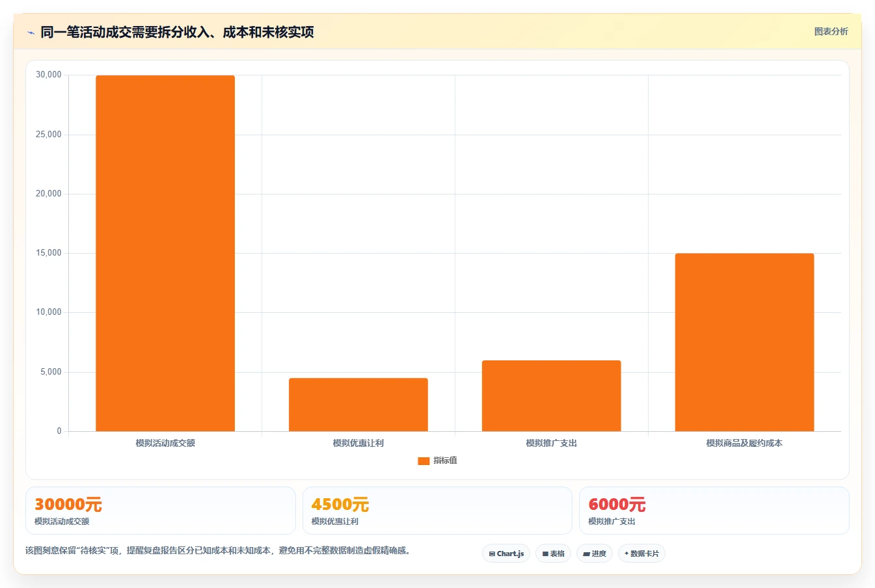Click the 4500元 data card value
The height and width of the screenshot is (588, 875).
340,505
